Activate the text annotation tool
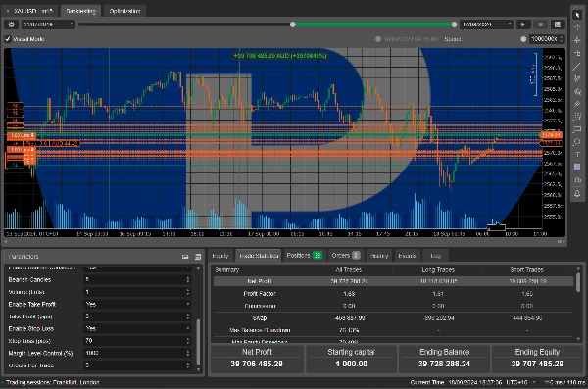The width and height of the screenshot is (588, 389). click(577, 155)
